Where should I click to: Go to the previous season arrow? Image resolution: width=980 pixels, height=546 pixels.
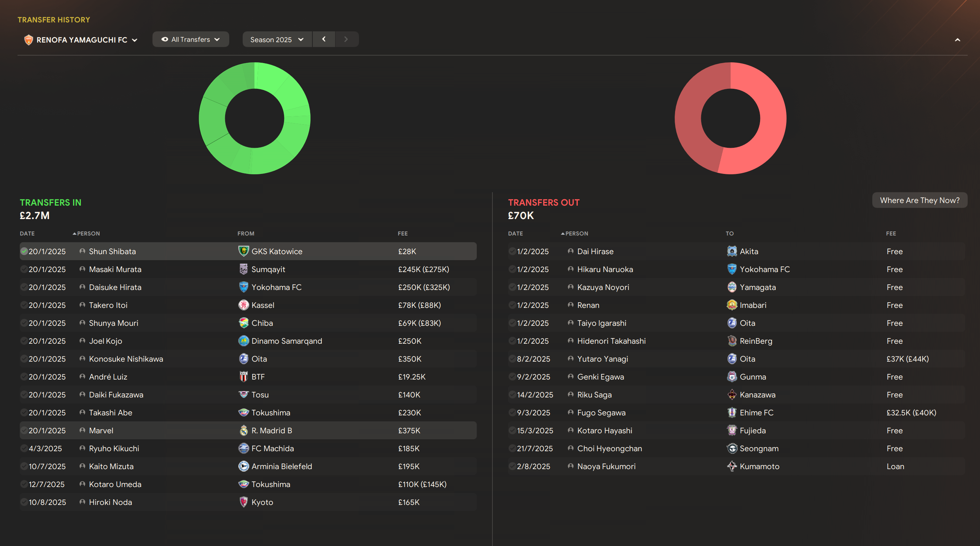point(324,39)
